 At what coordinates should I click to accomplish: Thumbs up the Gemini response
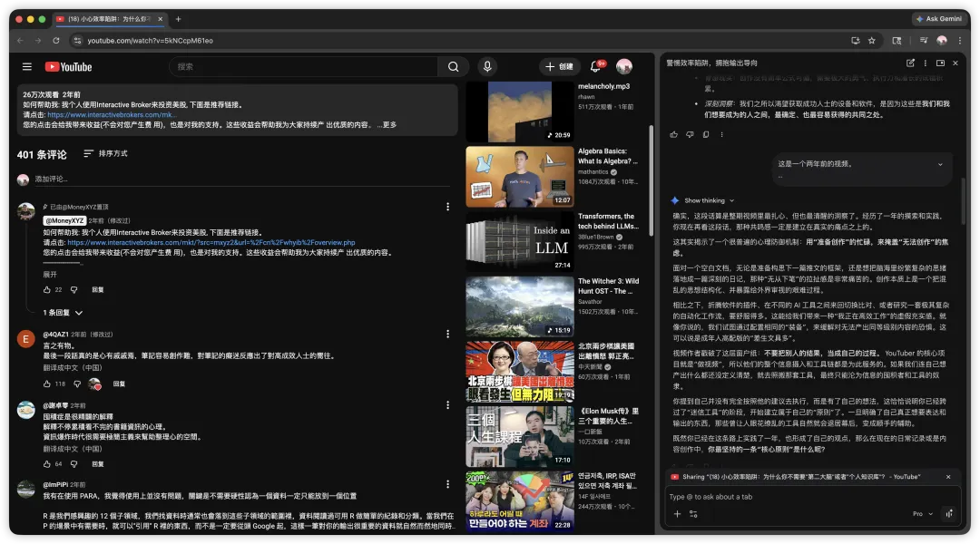[x=673, y=134]
